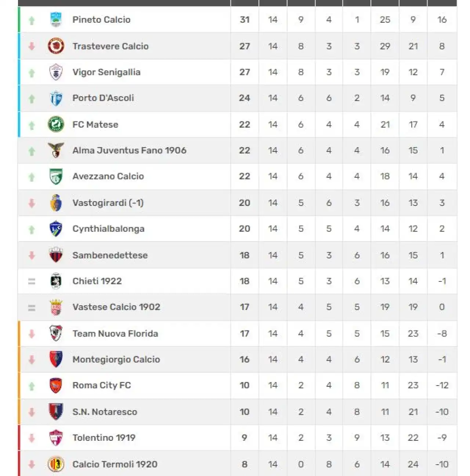Click red down arrow beside Trastevere Calcio
Viewport: 470px width, 476px height.
point(32,46)
